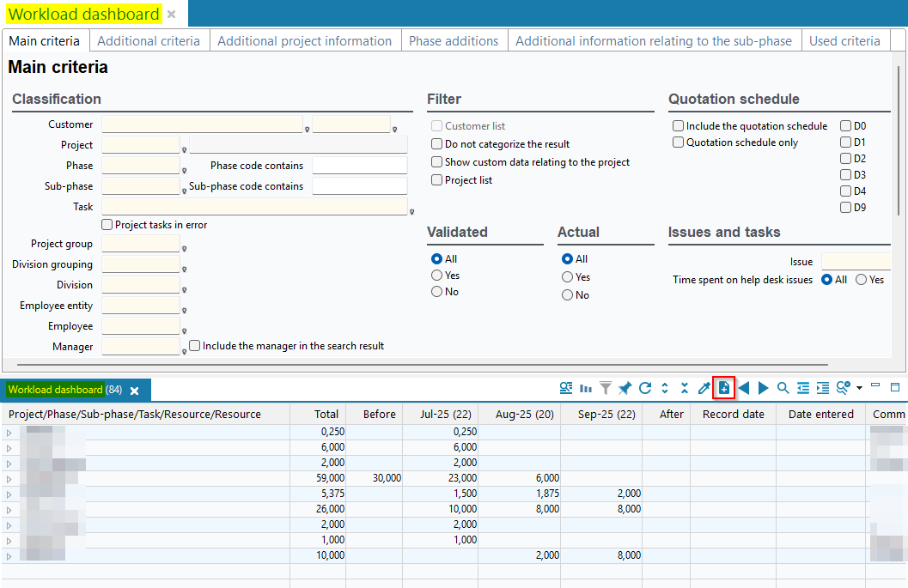The width and height of the screenshot is (908, 588).
Task: Click the highlighted new document icon
Action: pyautogui.click(x=723, y=389)
